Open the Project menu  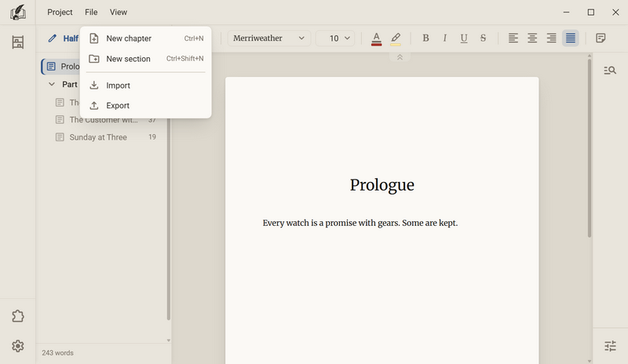(x=60, y=13)
